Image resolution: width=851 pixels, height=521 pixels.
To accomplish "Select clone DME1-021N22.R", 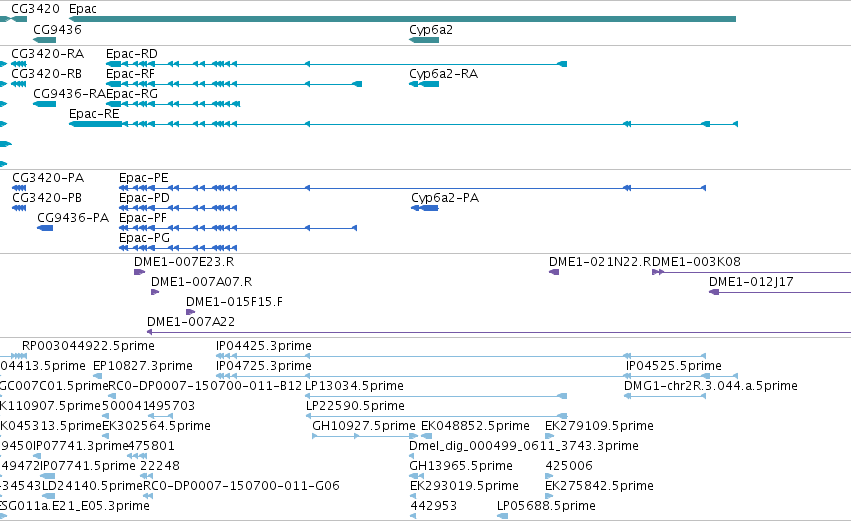I will pyautogui.click(x=554, y=272).
